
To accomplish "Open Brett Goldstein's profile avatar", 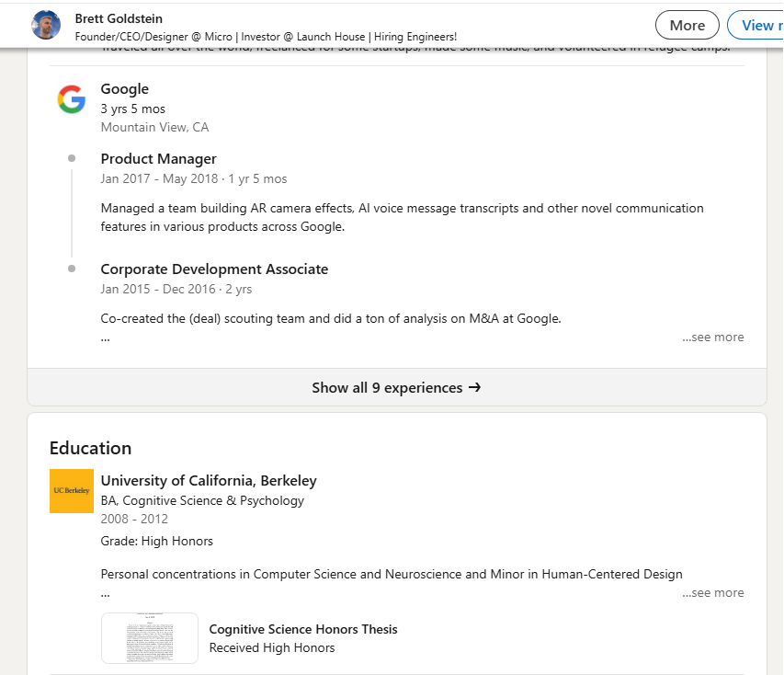I will pyautogui.click(x=46, y=25).
